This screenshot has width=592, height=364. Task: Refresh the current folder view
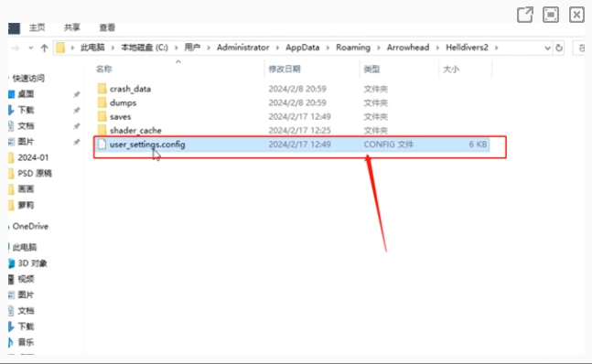click(x=559, y=48)
